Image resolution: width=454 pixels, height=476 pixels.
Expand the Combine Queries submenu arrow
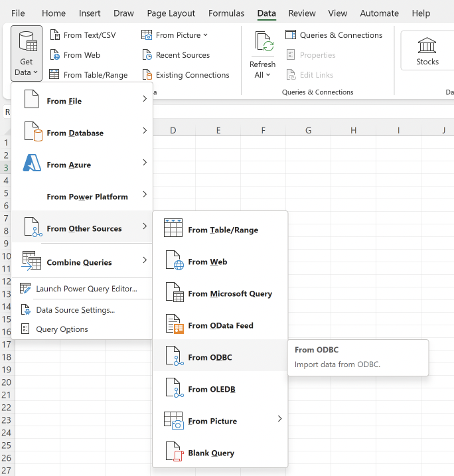coord(145,260)
